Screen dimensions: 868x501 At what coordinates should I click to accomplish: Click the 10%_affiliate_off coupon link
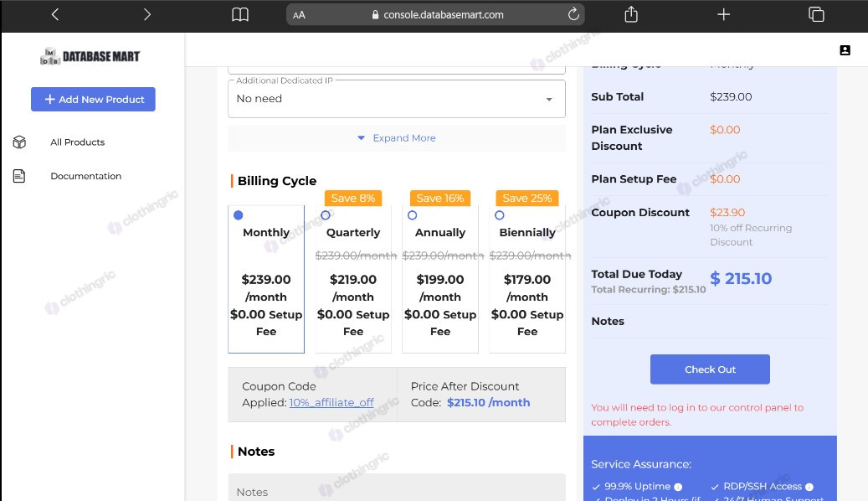pos(331,402)
